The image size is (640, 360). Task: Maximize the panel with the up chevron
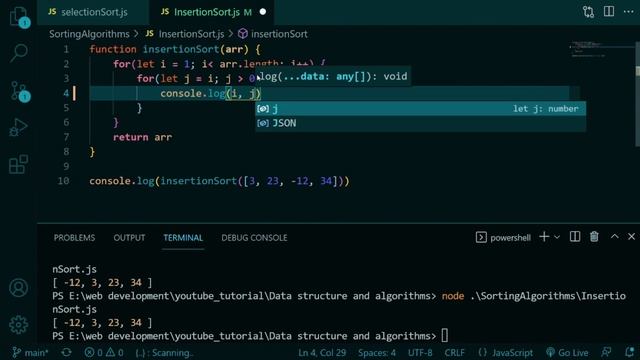coord(614,237)
